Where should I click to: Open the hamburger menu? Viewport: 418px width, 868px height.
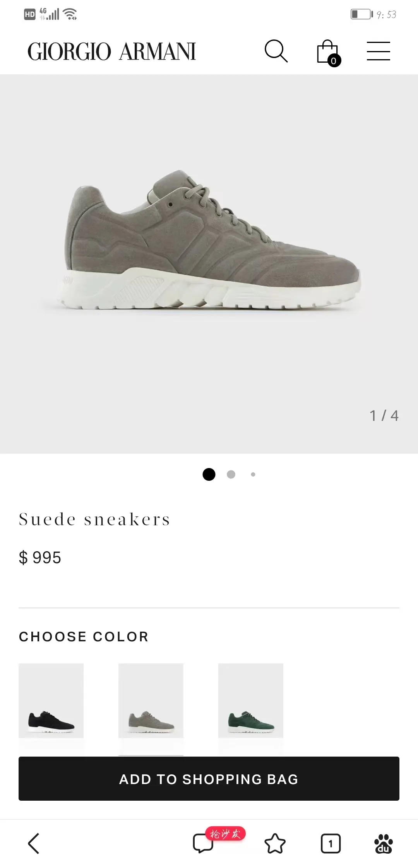click(x=378, y=51)
